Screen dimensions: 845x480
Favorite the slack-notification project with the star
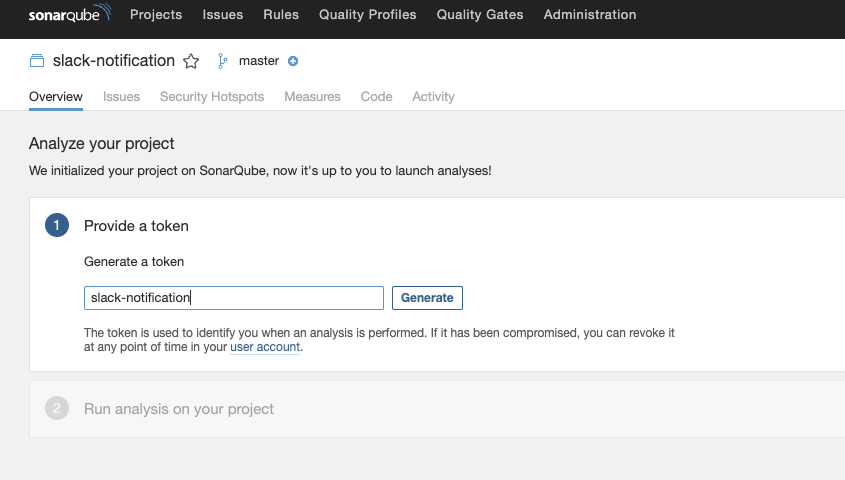[x=191, y=62]
